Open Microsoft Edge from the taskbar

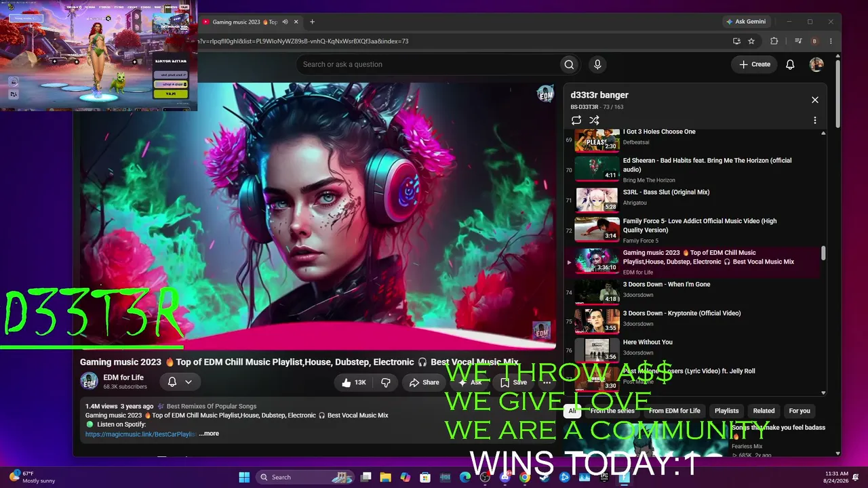(465, 477)
